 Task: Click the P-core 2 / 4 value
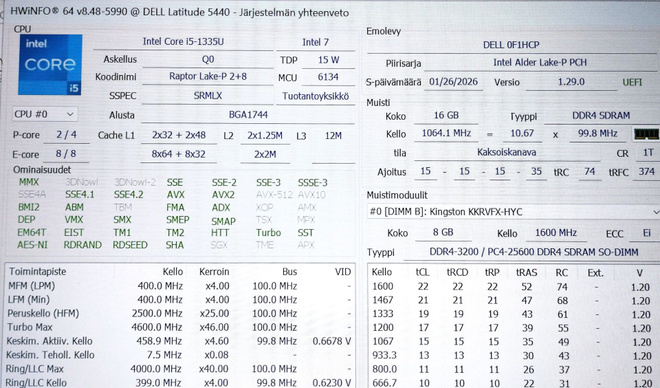tap(67, 135)
